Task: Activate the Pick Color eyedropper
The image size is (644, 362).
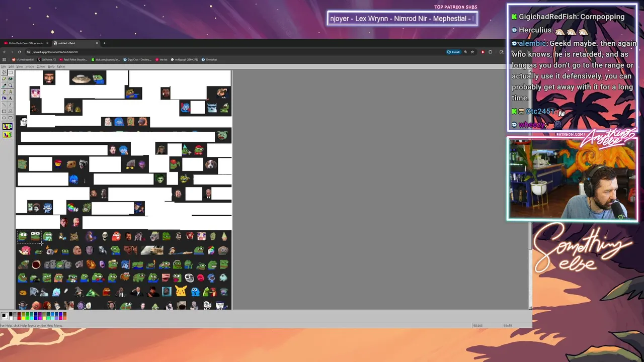Action: pyautogui.click(x=4, y=85)
